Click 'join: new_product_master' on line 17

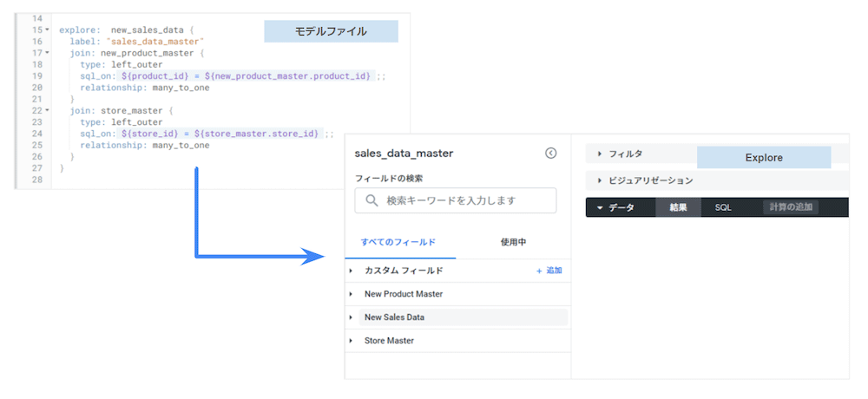[132, 53]
